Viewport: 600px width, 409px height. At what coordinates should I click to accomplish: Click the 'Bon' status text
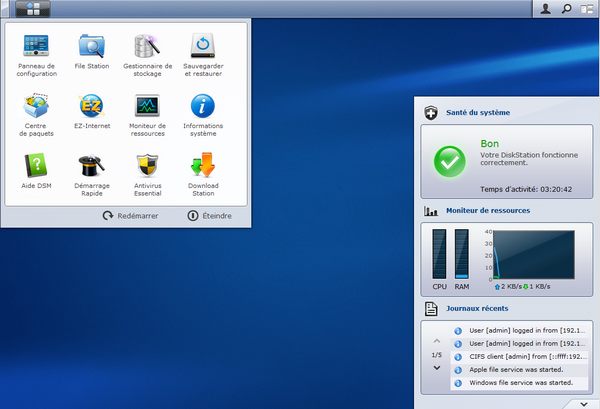(489, 144)
